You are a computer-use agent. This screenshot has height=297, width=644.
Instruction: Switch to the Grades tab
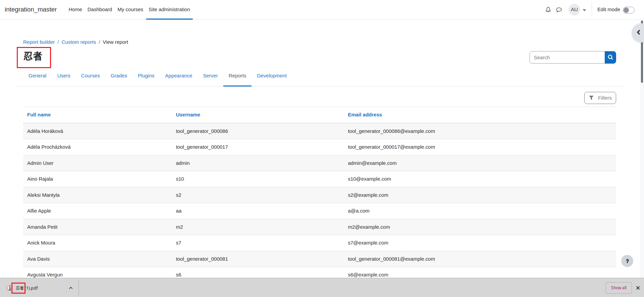point(119,76)
